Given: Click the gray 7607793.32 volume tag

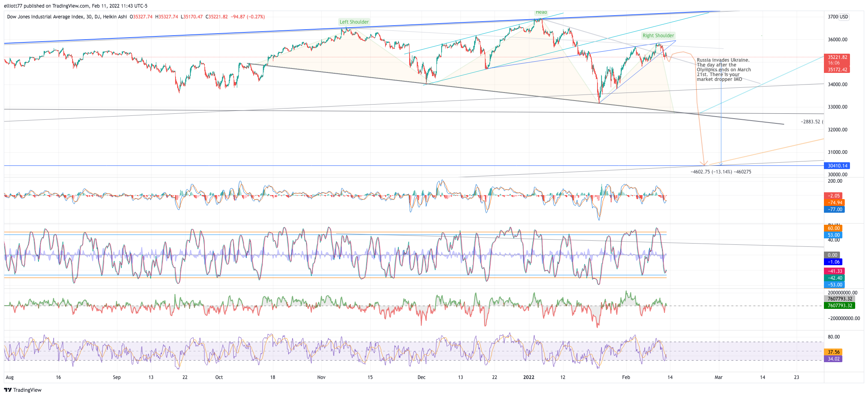Looking at the screenshot, I should (x=840, y=299).
